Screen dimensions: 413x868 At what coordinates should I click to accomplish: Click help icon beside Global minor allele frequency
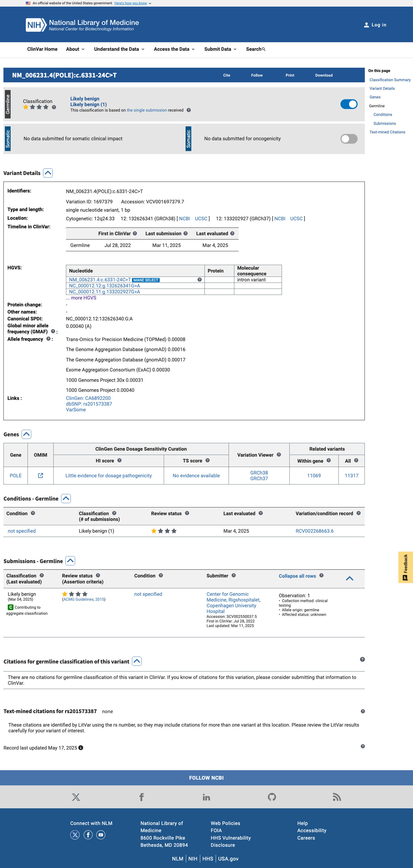(53, 332)
